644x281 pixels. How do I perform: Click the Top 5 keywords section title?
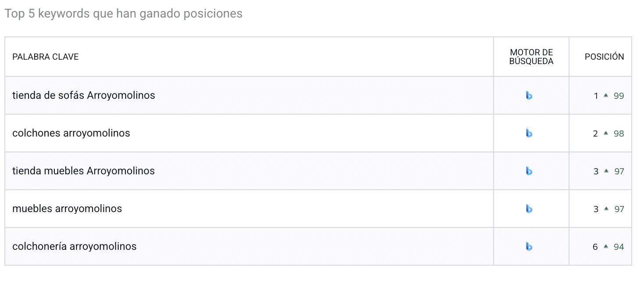[123, 14]
